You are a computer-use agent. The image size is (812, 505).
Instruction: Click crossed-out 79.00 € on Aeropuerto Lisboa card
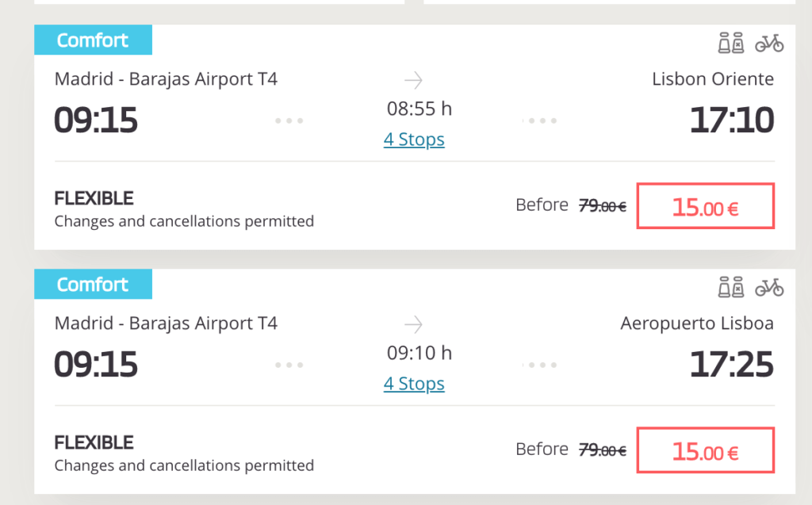(x=603, y=450)
